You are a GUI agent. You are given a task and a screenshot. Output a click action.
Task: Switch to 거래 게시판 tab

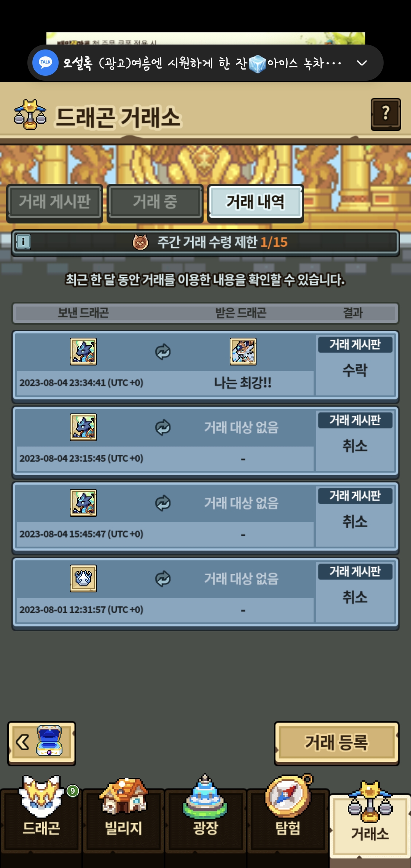click(55, 202)
